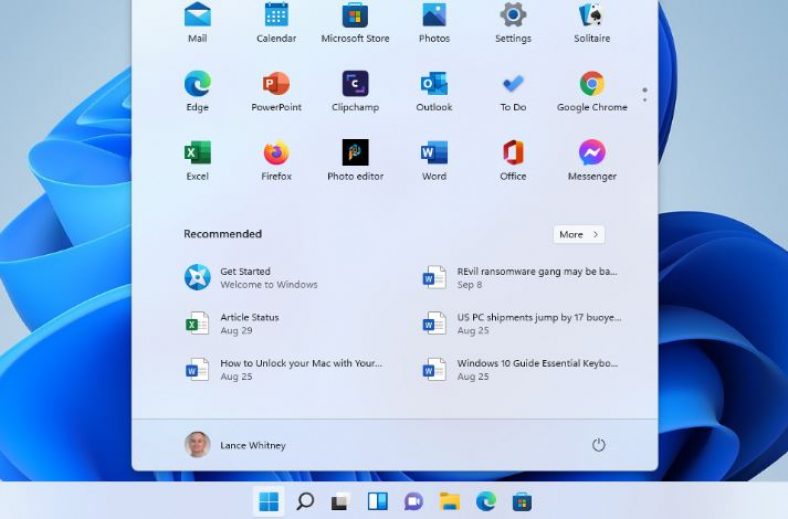Open 'Windows 10 Guide Essential Keybo...' document
Image resolution: width=788 pixels, height=519 pixels.
coord(520,370)
